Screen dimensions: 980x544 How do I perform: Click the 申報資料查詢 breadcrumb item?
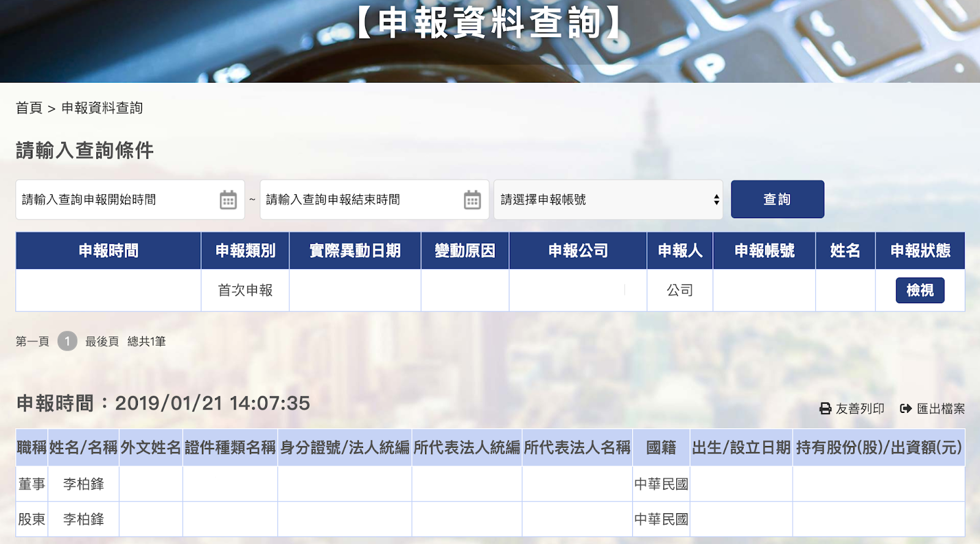pyautogui.click(x=102, y=108)
